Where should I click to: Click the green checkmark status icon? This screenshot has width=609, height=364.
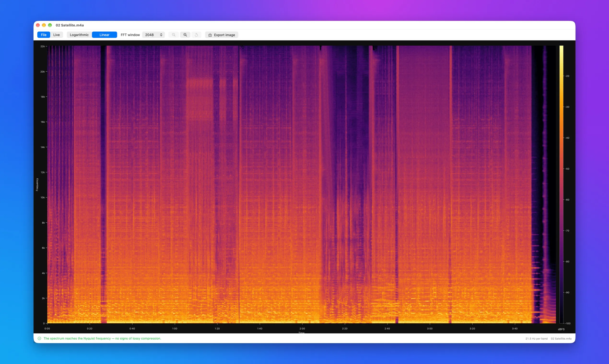coord(39,338)
